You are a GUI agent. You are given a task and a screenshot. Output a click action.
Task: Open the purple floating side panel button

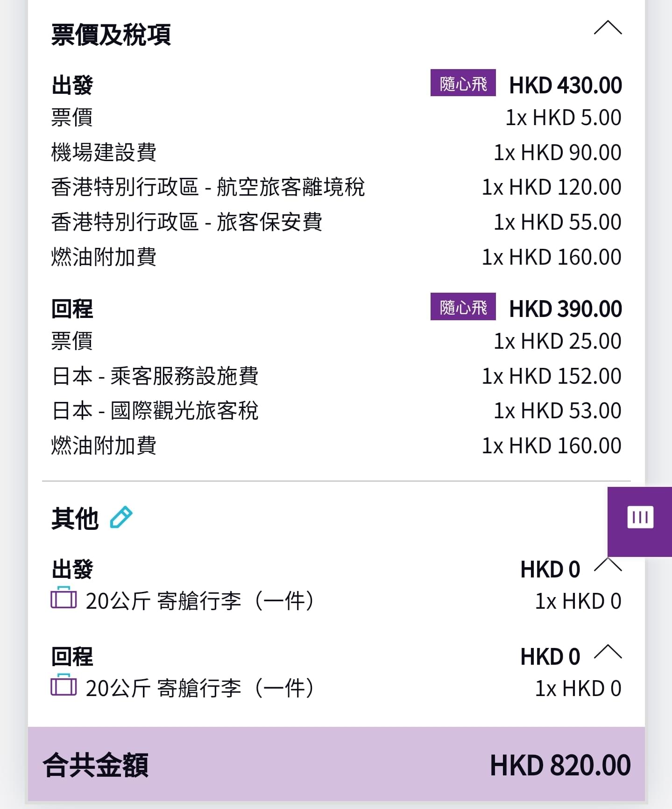point(640,521)
